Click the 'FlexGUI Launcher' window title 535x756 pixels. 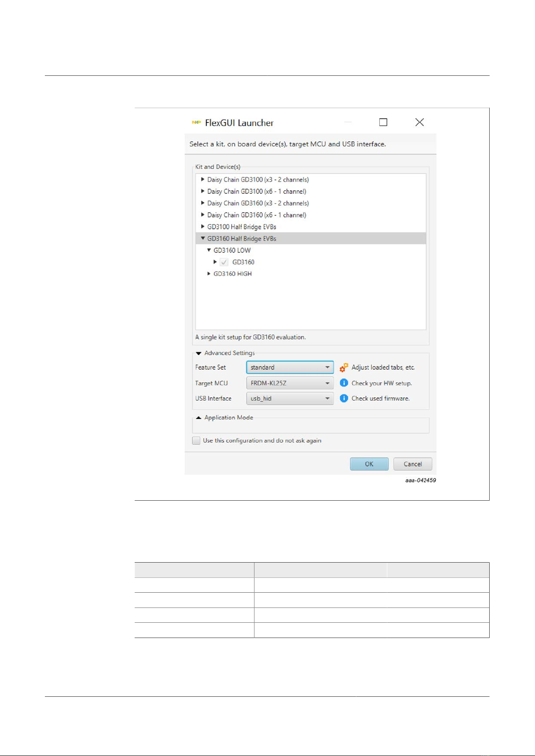click(239, 123)
